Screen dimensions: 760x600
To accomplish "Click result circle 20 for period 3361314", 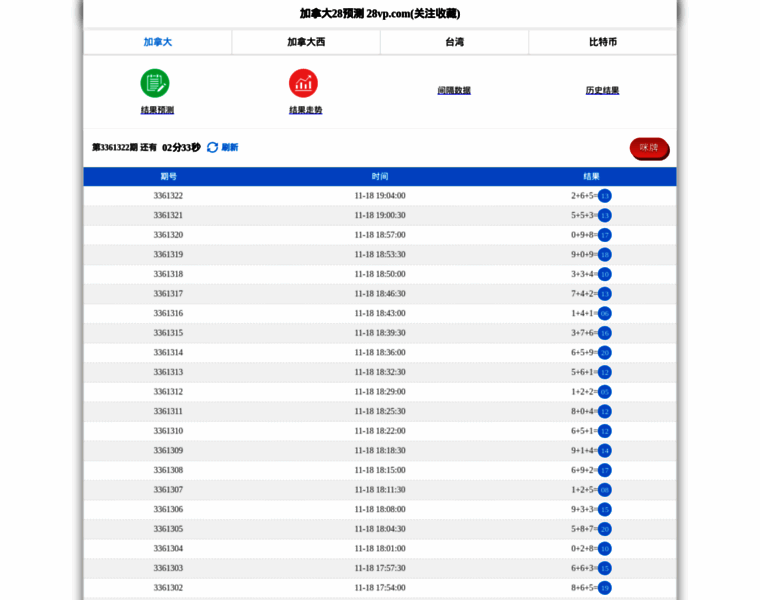I will (x=604, y=353).
